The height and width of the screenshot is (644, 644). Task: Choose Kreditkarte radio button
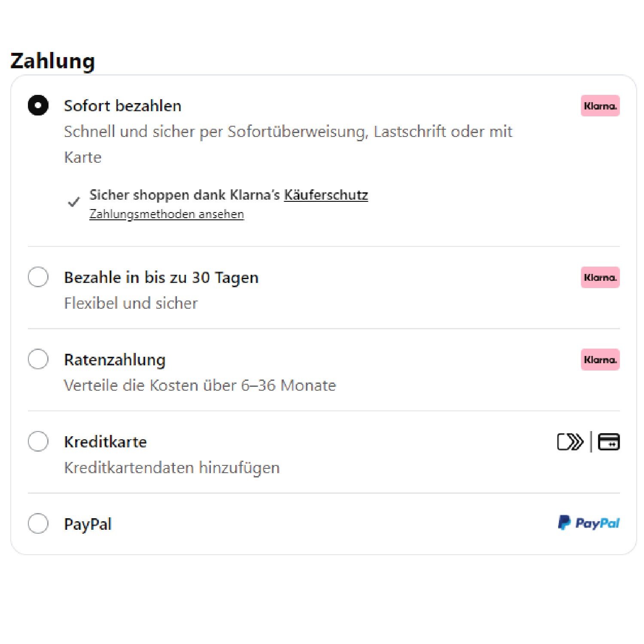tap(38, 441)
